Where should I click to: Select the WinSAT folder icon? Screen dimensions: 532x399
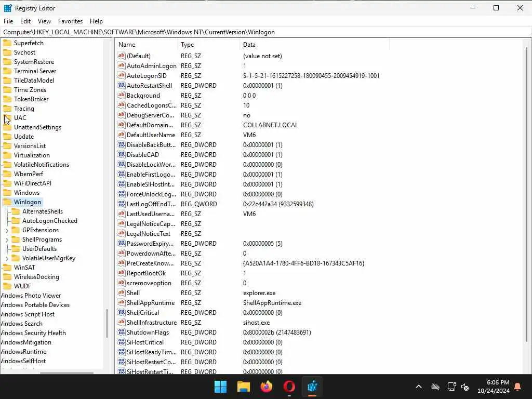click(x=7, y=268)
